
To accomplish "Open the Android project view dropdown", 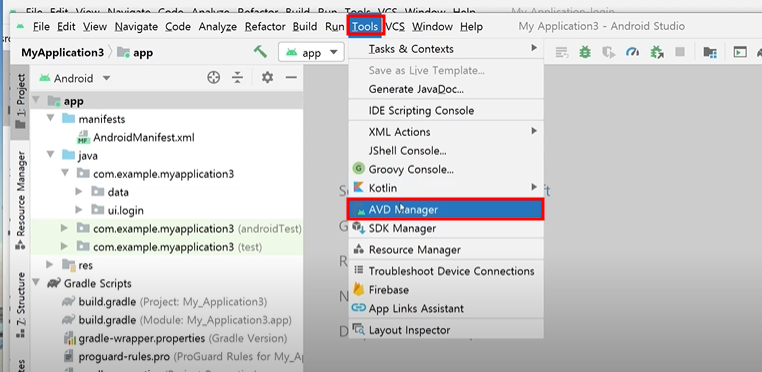I will pyautogui.click(x=75, y=78).
